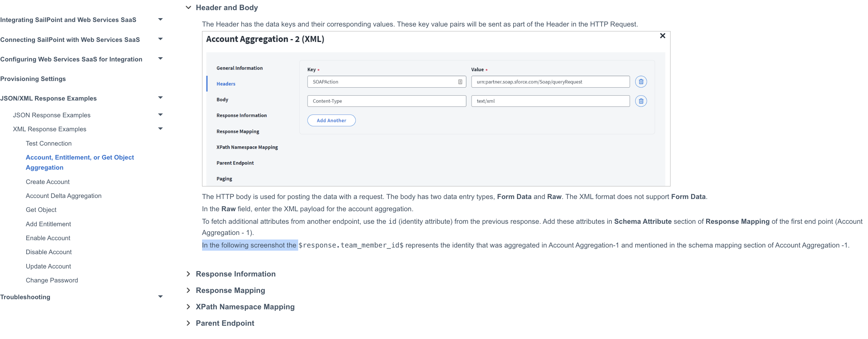868x339 pixels.
Task: Expand the Response Information section
Action: (188, 274)
